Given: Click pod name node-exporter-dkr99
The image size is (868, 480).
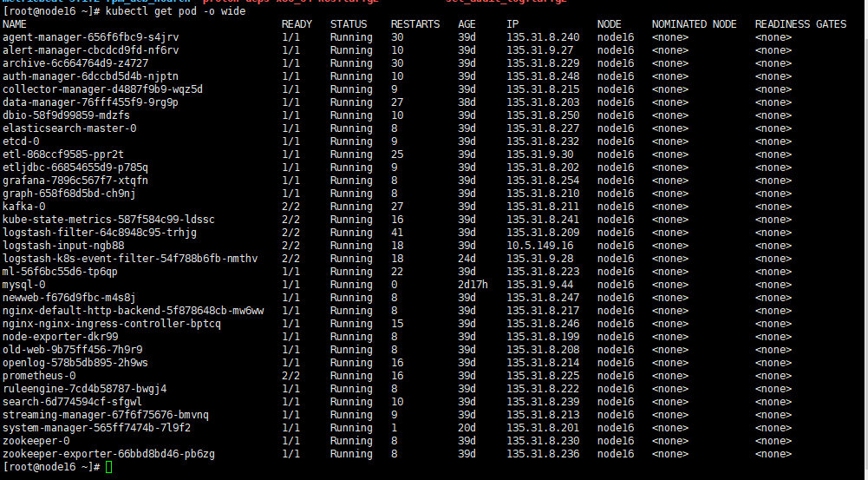Looking at the screenshot, I should (x=60, y=337).
